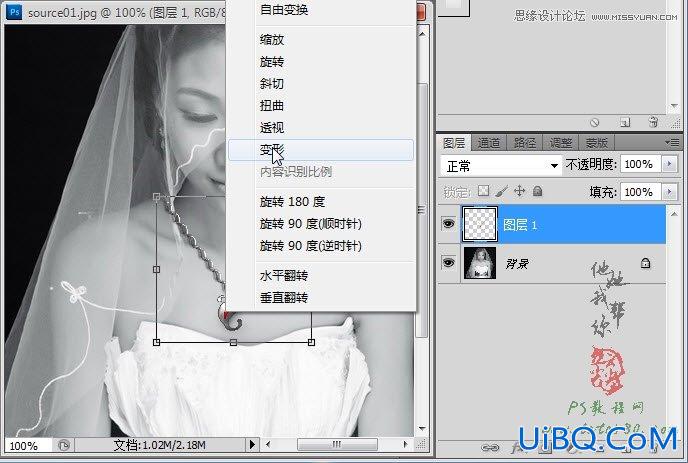Click the Photoshop Ps document icon
Viewport: 688px width, 463px height.
coord(14,11)
